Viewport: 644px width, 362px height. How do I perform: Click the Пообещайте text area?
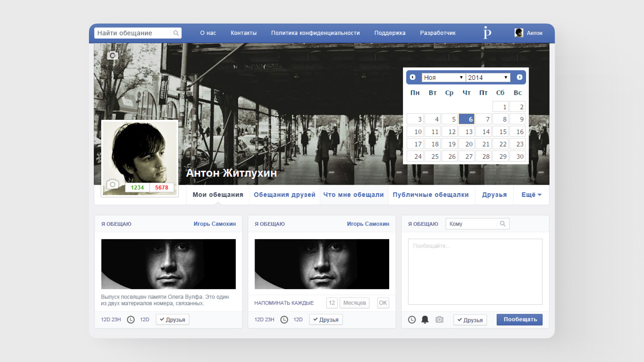pos(475,271)
